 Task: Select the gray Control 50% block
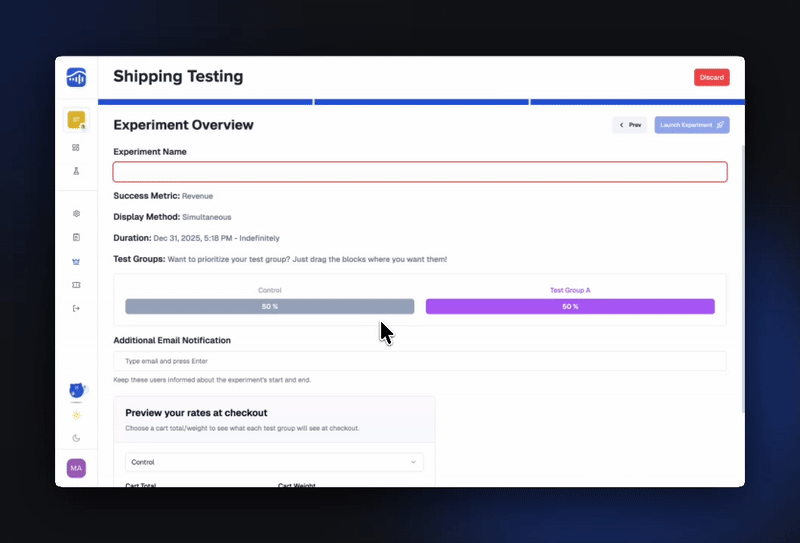point(269,306)
